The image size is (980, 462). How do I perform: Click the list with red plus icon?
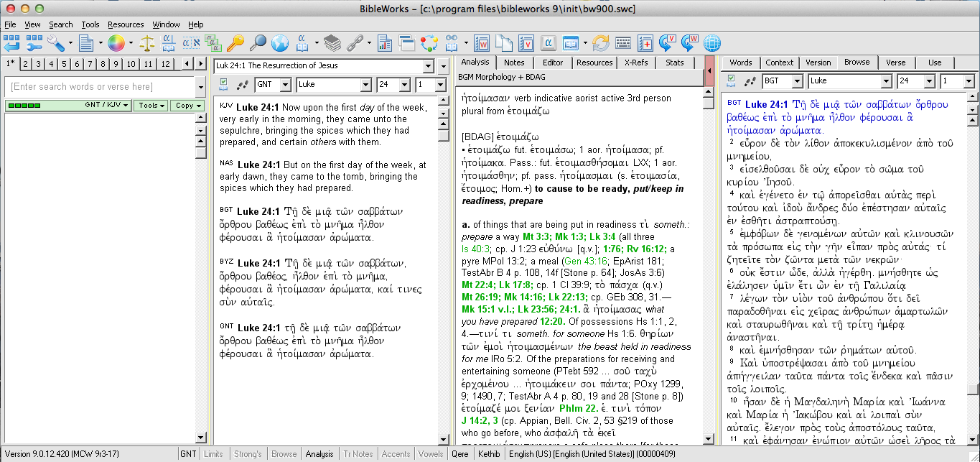click(x=645, y=43)
